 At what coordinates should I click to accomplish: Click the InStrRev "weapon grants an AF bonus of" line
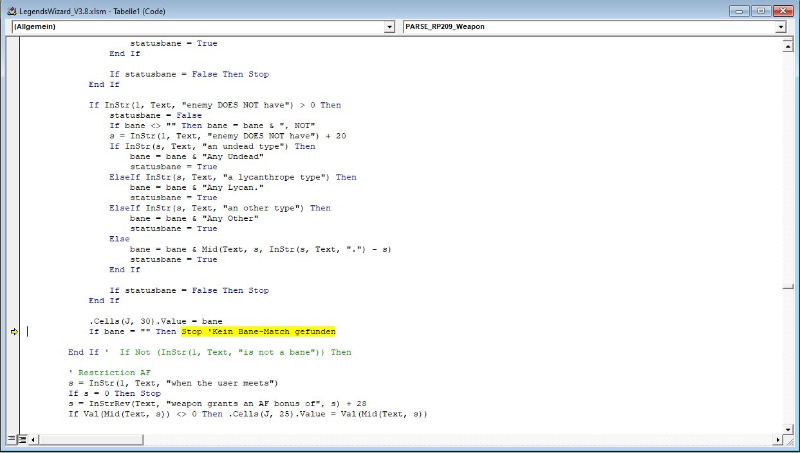tap(217, 404)
